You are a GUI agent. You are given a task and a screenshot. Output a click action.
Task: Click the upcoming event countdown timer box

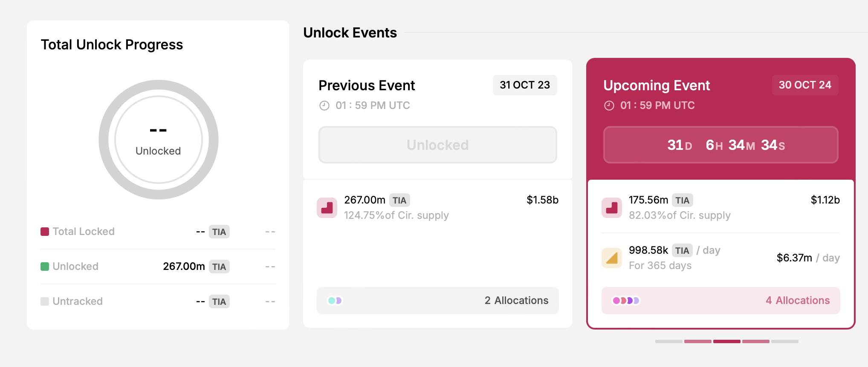pyautogui.click(x=721, y=145)
